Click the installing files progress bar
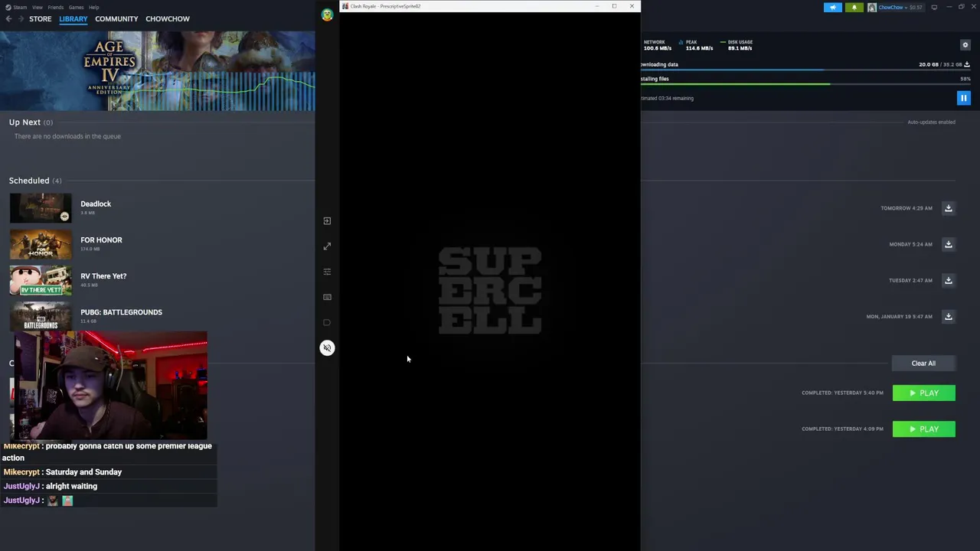Image resolution: width=980 pixels, height=551 pixels. coord(805,84)
